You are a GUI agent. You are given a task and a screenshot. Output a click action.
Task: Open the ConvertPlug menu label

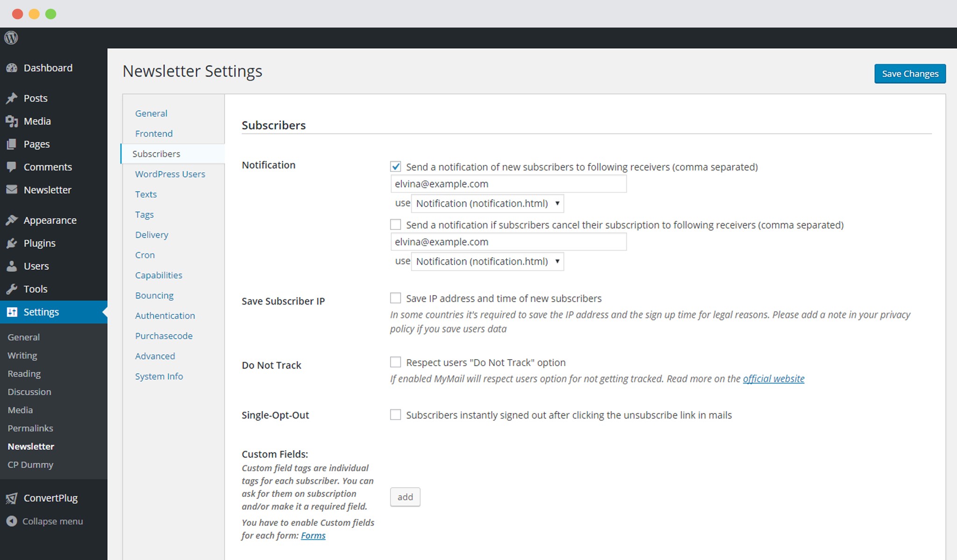[50, 498]
